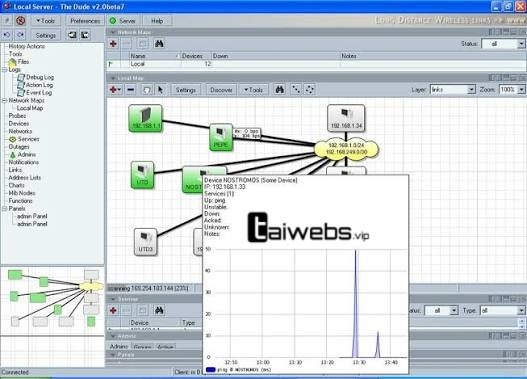This screenshot has height=379, width=527.
Task: Click Settings in Local Map toolbar
Action: [x=186, y=90]
